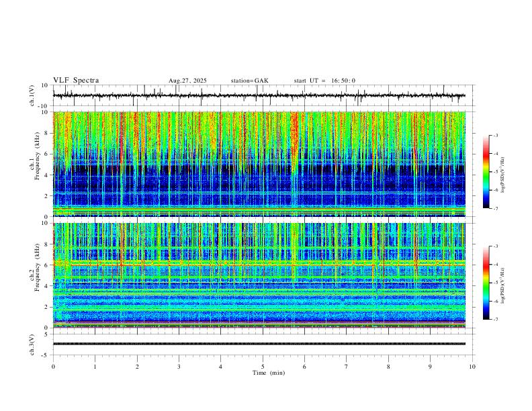Click ch.2 color bar 'log(PSD)(V²/Hz)' label
The width and height of the screenshot is (532, 411).
pos(503,285)
